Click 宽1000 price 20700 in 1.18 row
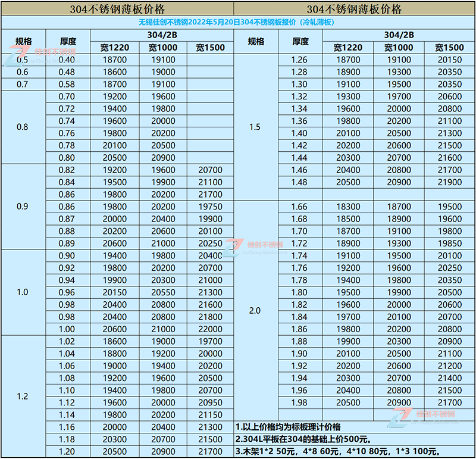Image resolution: width=476 pixels, height=459 pixels. (163, 439)
